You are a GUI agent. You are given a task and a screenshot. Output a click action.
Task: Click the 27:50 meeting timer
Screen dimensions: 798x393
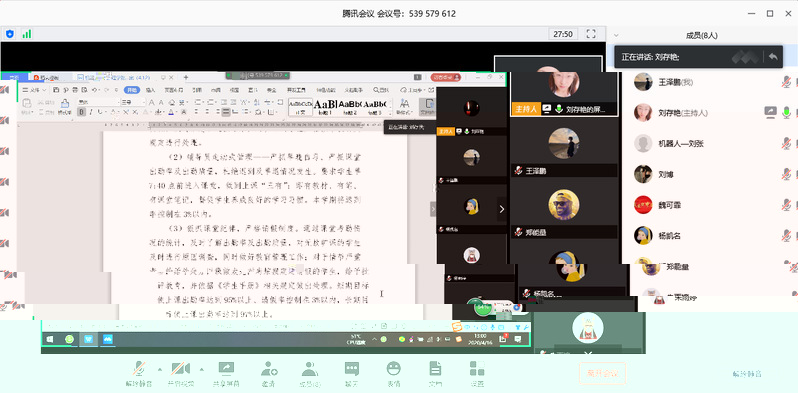(x=563, y=34)
